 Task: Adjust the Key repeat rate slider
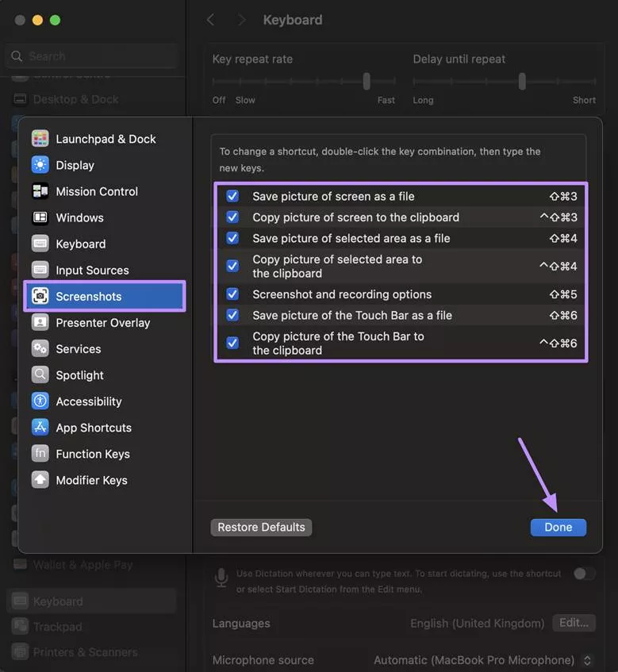(x=366, y=80)
